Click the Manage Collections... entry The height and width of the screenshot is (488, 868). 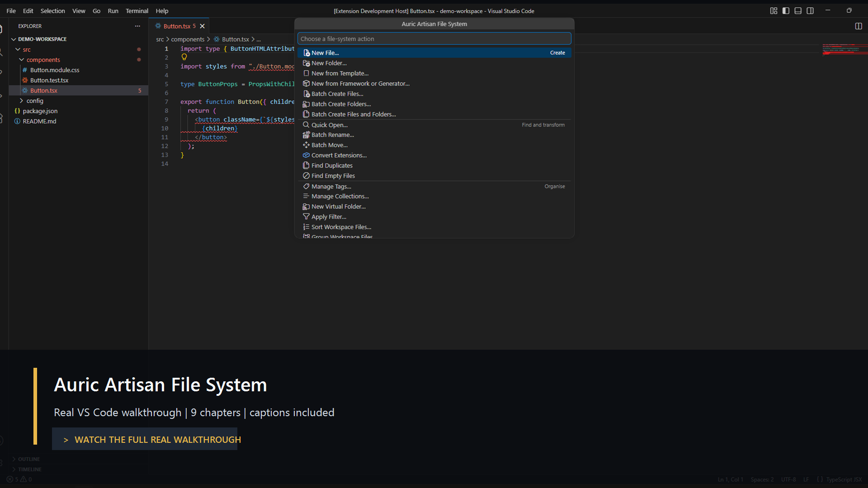tap(434, 196)
